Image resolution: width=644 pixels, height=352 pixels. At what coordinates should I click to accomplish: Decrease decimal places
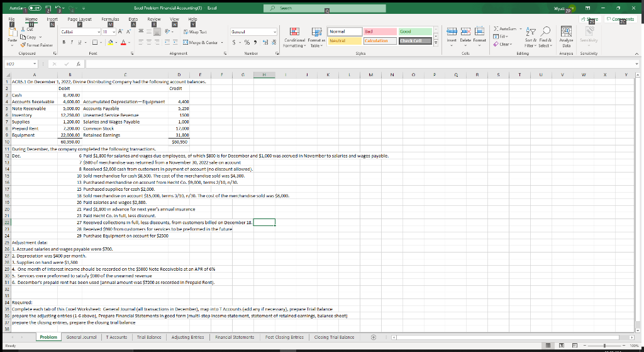coord(274,42)
